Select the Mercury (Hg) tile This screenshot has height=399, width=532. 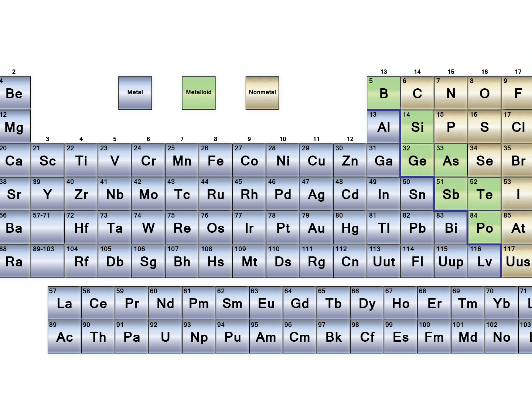pyautogui.click(x=350, y=228)
